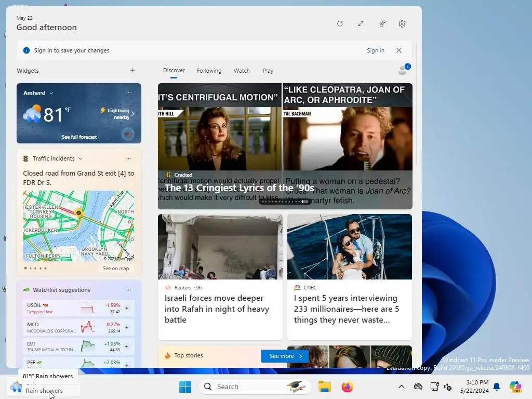Click the weather taskbar widget button

pos(44,387)
